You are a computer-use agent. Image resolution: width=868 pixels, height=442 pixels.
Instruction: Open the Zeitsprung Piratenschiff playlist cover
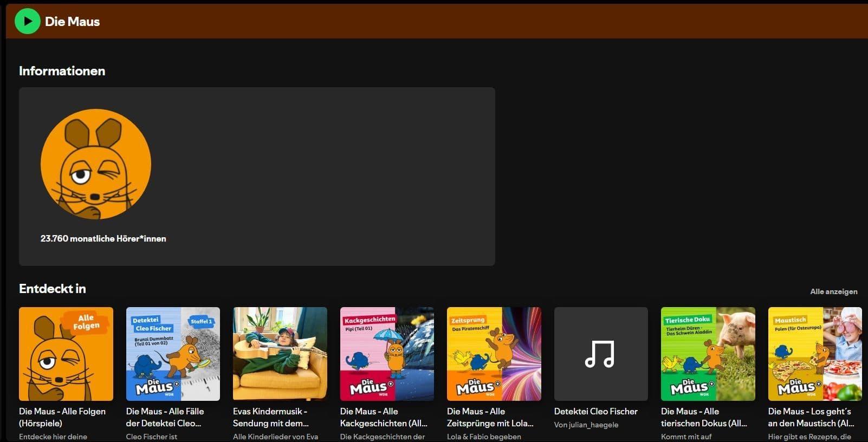(494, 354)
